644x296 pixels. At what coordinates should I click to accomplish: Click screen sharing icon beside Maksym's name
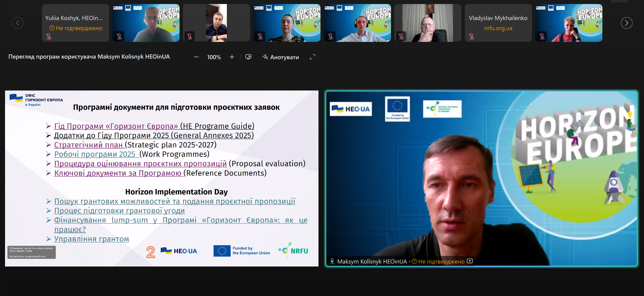pyautogui.click(x=470, y=261)
